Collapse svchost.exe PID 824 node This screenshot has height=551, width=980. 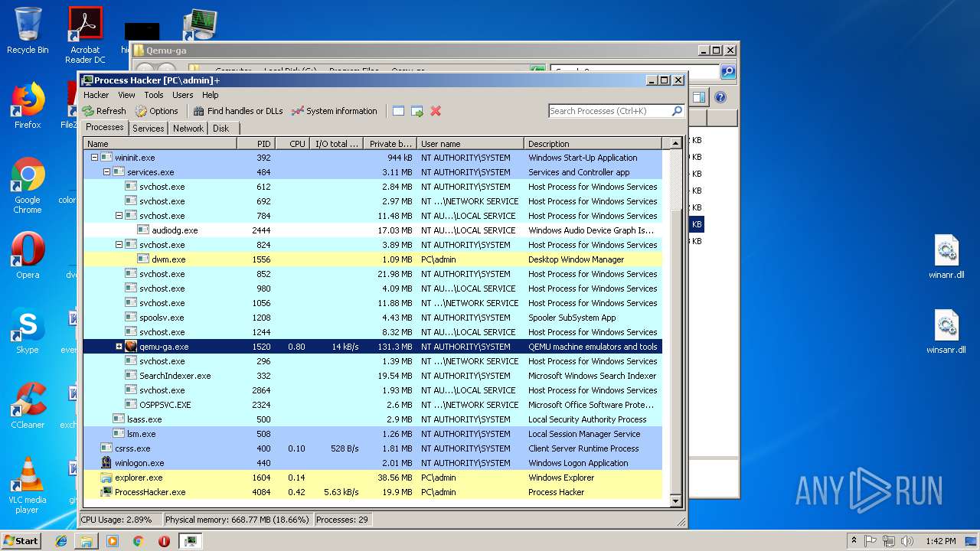pos(119,245)
